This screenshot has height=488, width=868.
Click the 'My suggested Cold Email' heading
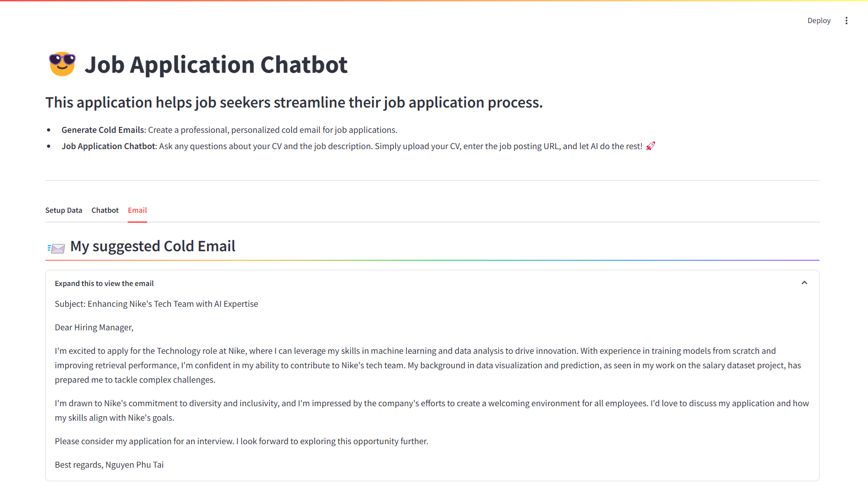click(x=153, y=246)
